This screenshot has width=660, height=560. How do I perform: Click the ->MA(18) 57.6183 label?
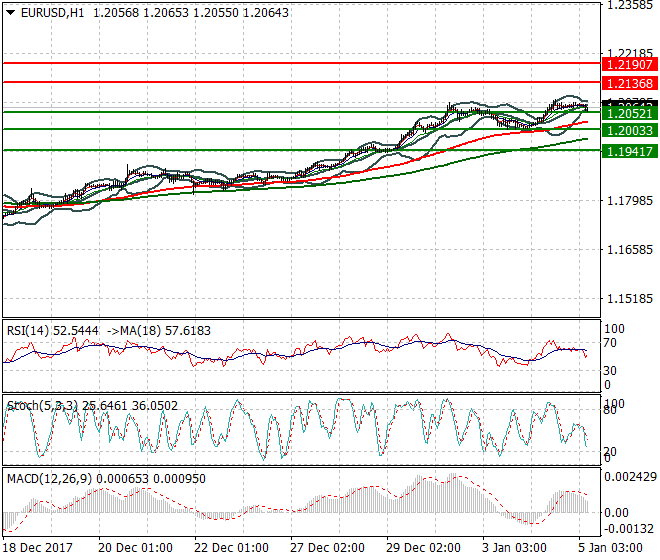coord(159,331)
